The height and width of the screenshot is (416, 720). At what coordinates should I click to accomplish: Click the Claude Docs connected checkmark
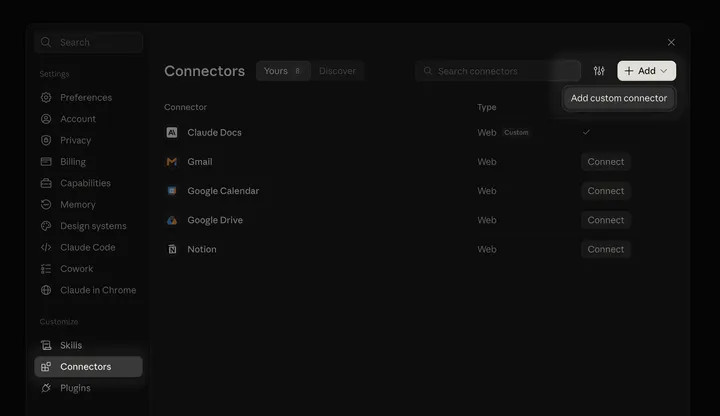coord(586,132)
